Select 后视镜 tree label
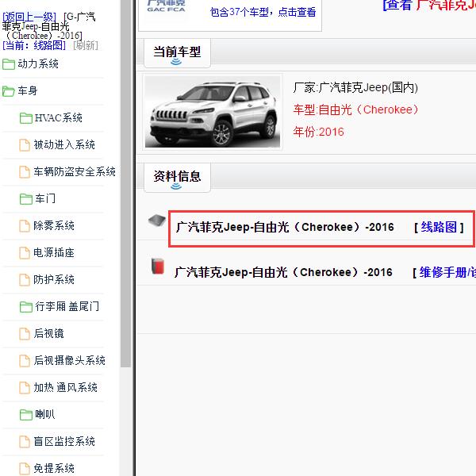476x476 pixels. 49,333
